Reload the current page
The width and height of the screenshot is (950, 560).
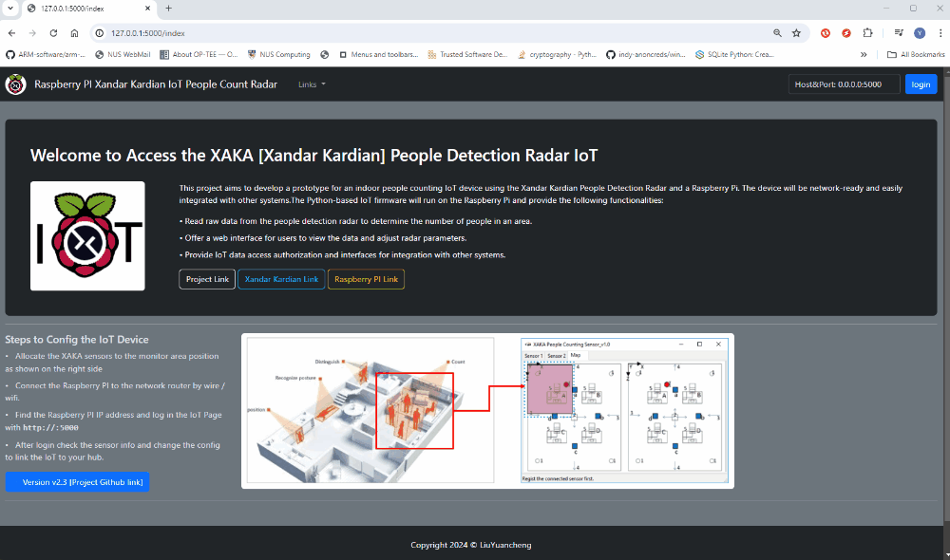pyautogui.click(x=53, y=33)
